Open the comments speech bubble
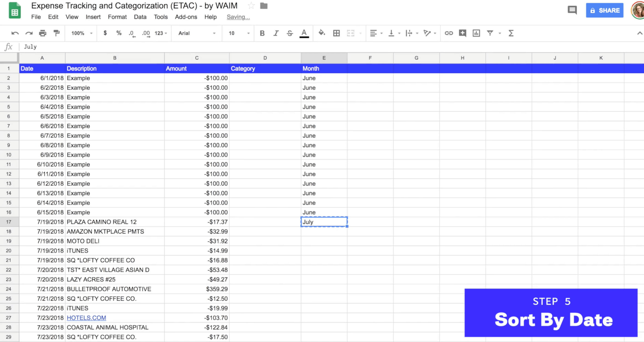This screenshot has width=644, height=342. point(572,10)
